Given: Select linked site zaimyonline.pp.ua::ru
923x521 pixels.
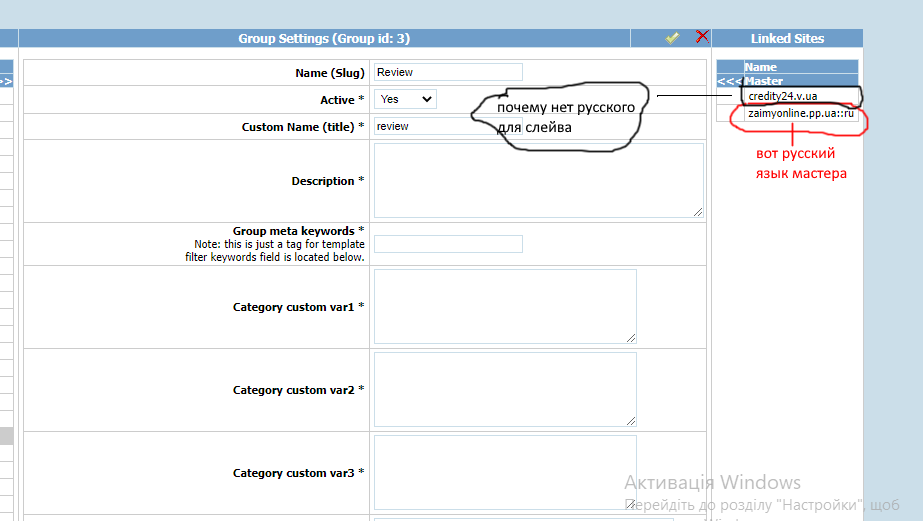Looking at the screenshot, I should [x=801, y=113].
